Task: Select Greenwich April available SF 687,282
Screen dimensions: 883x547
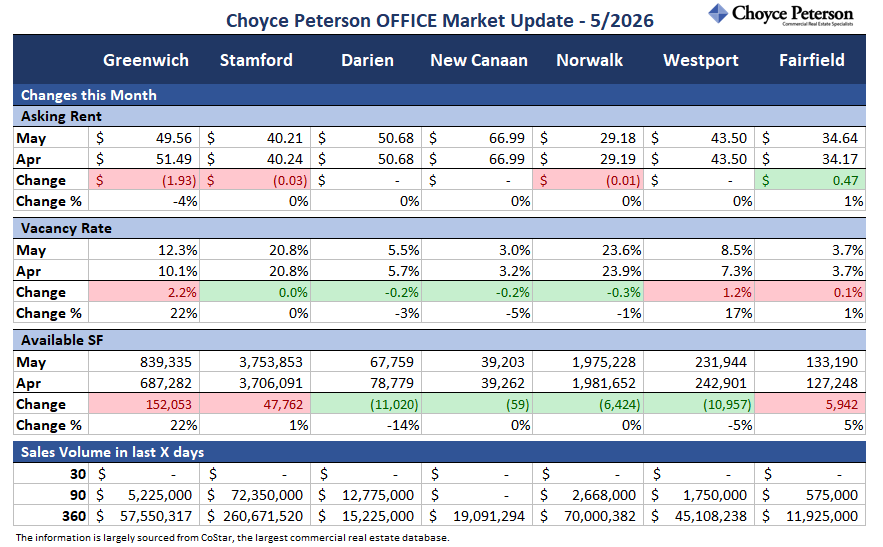Action: [166, 384]
